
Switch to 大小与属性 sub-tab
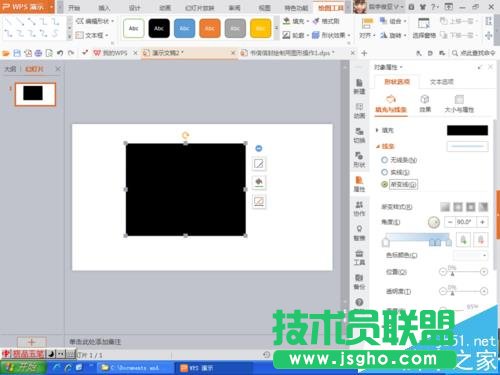pos(459,103)
